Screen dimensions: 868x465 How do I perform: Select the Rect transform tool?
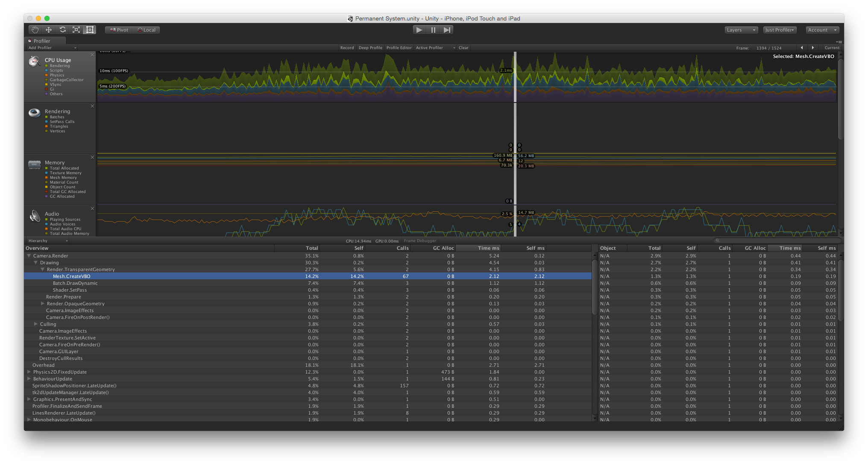[x=90, y=30]
